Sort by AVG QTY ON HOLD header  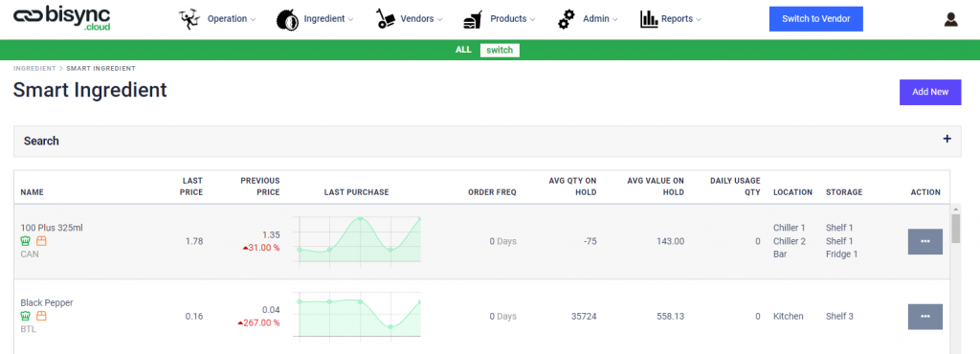(x=572, y=186)
